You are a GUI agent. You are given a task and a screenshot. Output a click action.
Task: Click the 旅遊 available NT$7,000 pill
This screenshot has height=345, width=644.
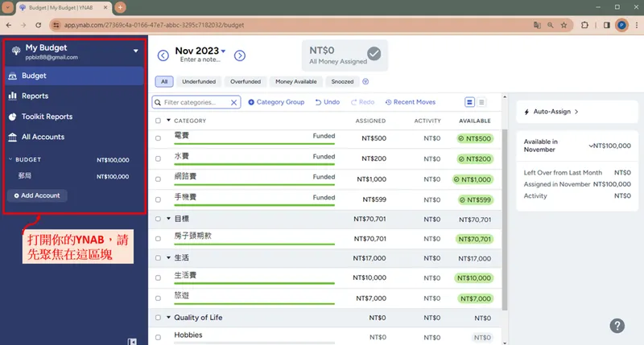475,298
